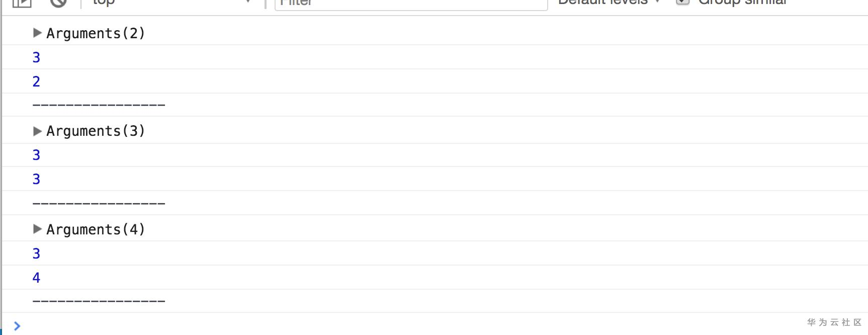
Task: Unfold the Arguments(4) disclosure triangle
Action: click(x=37, y=229)
